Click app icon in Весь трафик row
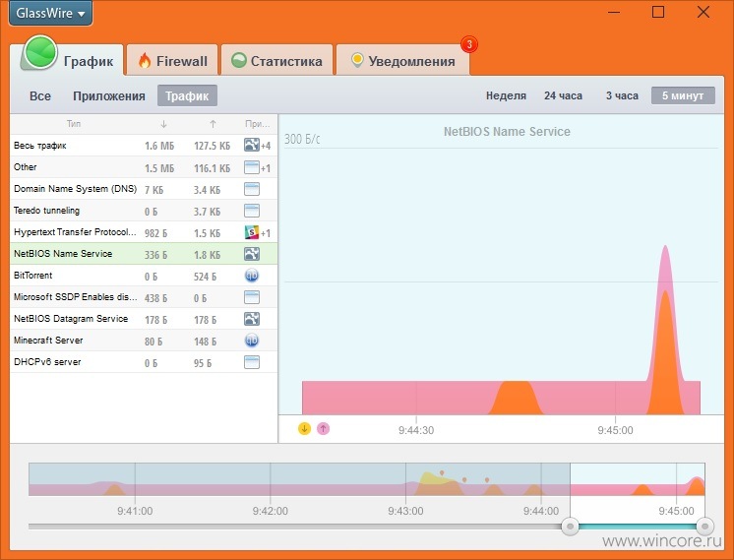Viewport: 734px width, 560px height. 252,145
